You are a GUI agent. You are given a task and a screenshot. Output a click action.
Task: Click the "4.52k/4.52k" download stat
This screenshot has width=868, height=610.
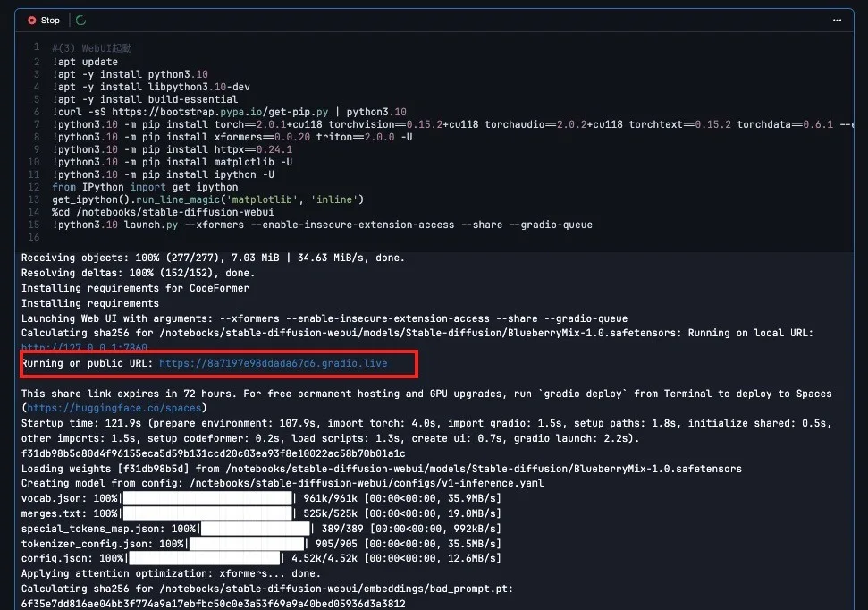(324, 558)
